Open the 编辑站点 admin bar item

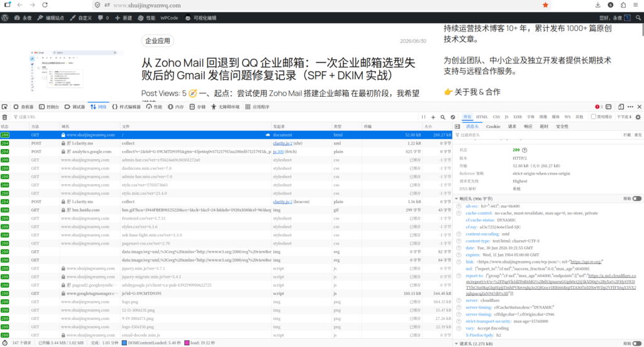click(x=51, y=18)
